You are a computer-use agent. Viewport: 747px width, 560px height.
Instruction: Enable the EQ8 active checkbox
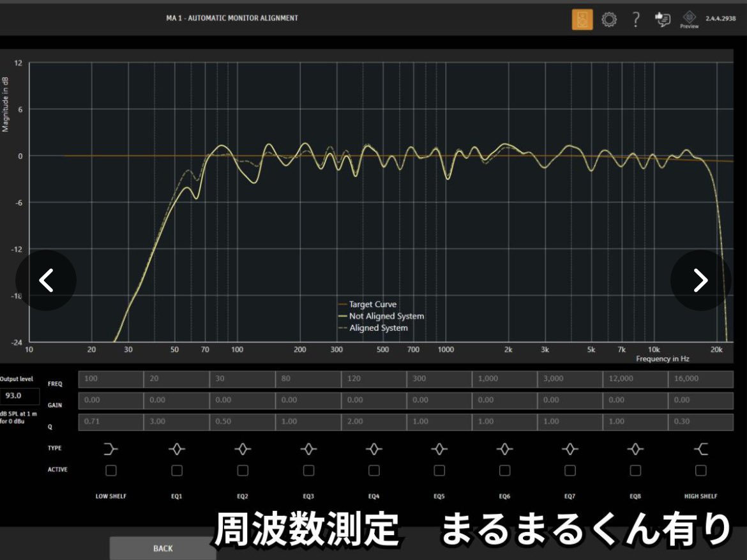pyautogui.click(x=635, y=471)
